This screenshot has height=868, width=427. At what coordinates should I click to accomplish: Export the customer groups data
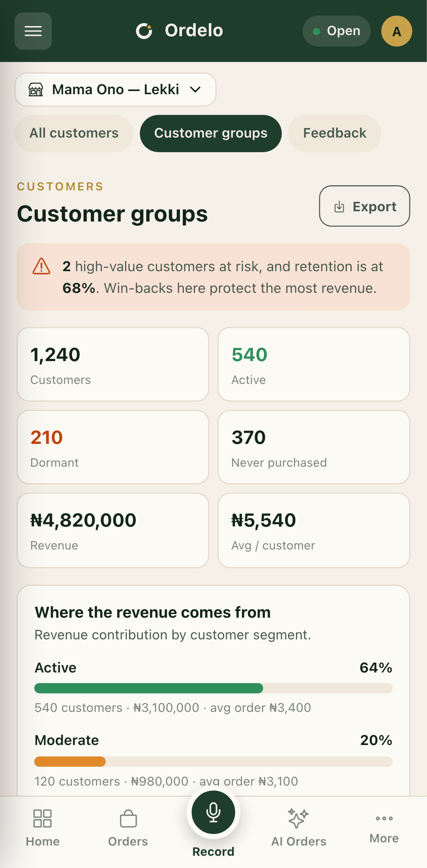(365, 206)
